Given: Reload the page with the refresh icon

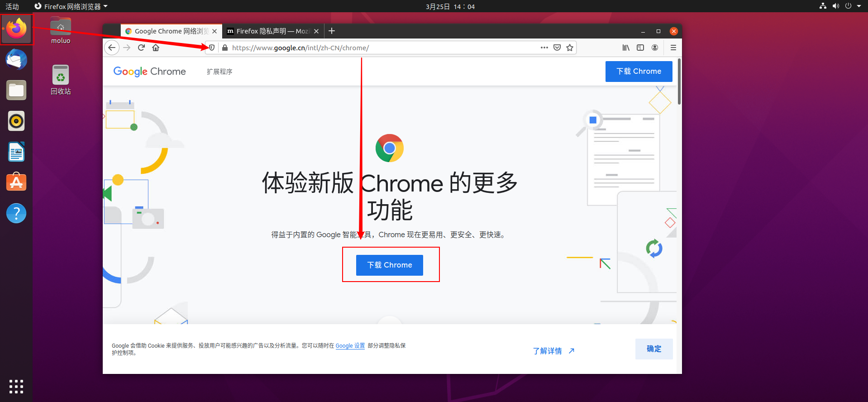Looking at the screenshot, I should click(x=141, y=48).
